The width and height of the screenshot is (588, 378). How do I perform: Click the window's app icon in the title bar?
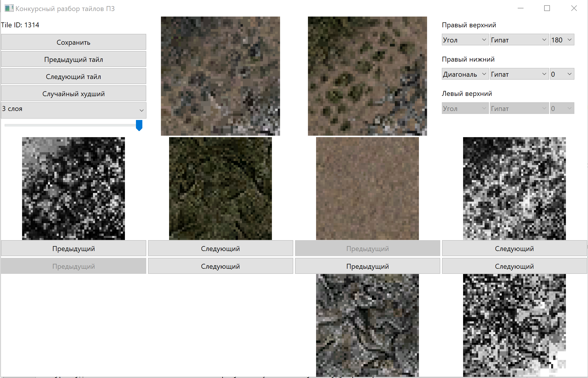click(x=9, y=8)
